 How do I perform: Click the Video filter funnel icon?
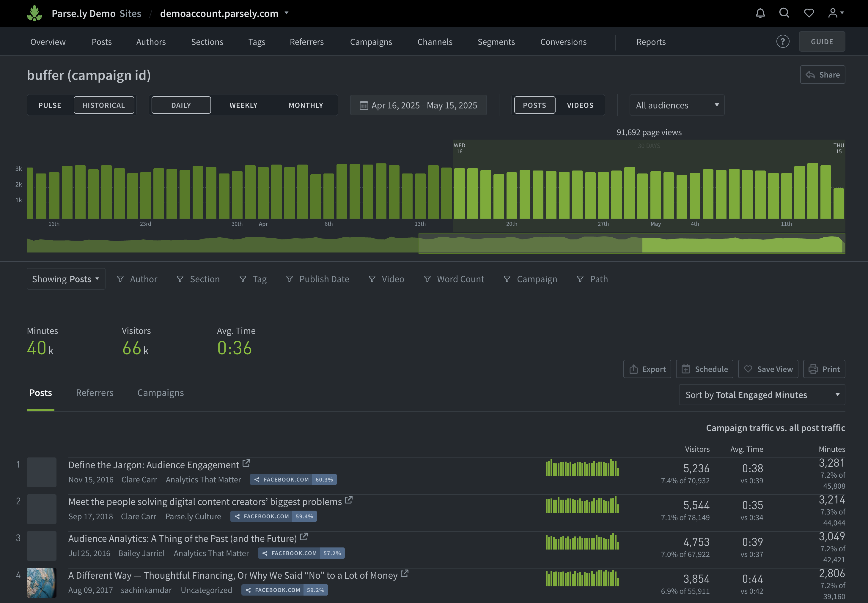coord(372,279)
